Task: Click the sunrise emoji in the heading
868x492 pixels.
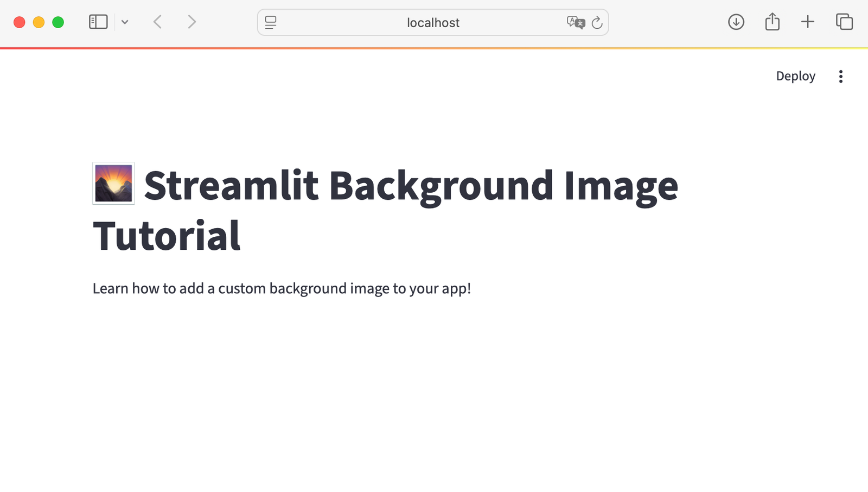Action: coord(113,184)
